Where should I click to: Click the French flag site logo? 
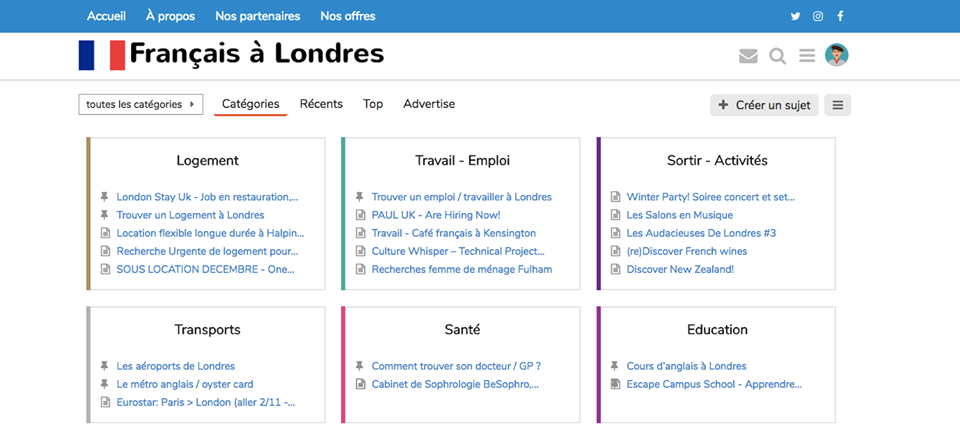point(102,55)
